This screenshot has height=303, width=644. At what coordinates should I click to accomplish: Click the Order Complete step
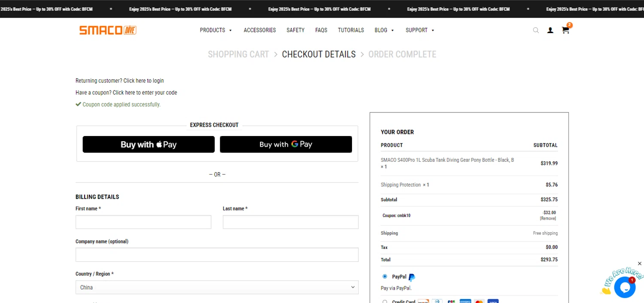pyautogui.click(x=402, y=55)
